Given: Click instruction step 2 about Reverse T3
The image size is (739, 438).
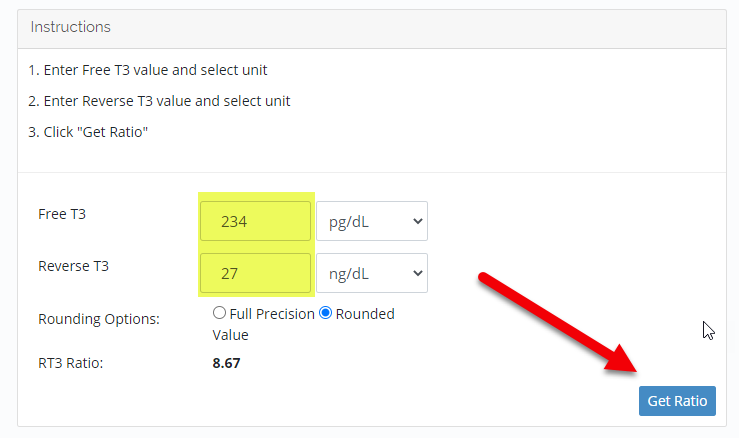Looking at the screenshot, I should click(160, 101).
